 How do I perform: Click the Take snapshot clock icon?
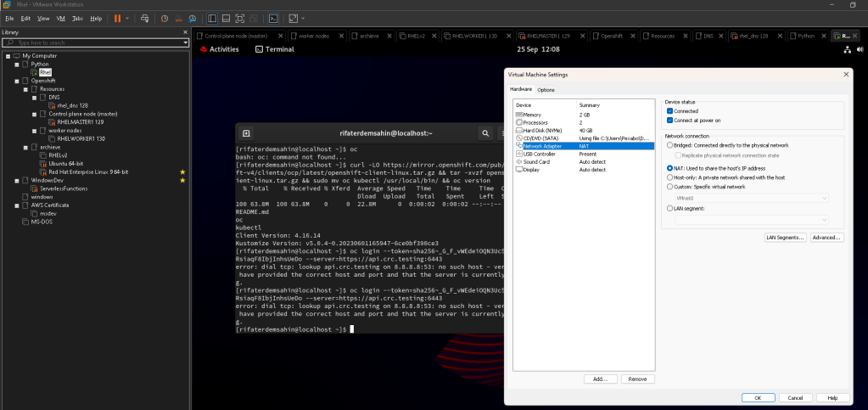tap(165, 19)
